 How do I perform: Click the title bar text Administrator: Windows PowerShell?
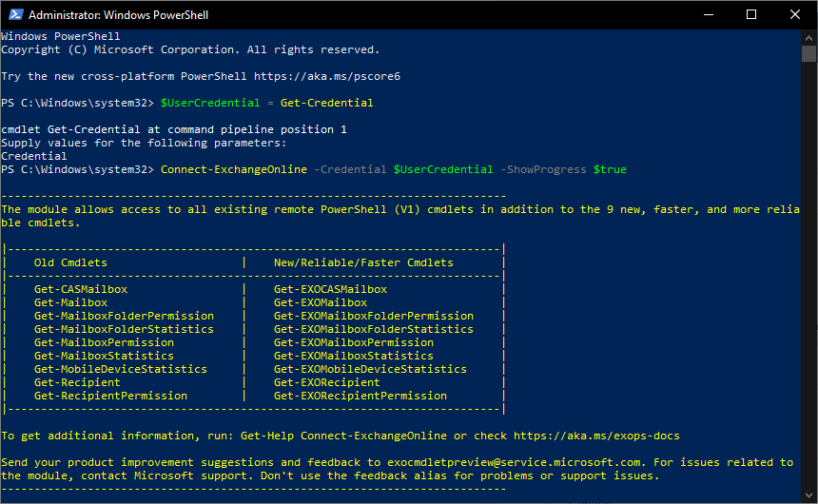tap(119, 15)
